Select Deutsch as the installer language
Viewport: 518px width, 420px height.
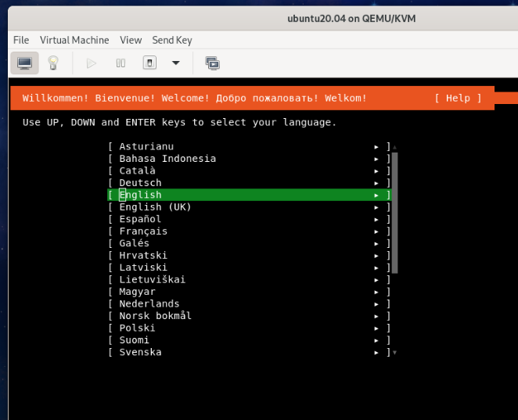click(x=140, y=183)
